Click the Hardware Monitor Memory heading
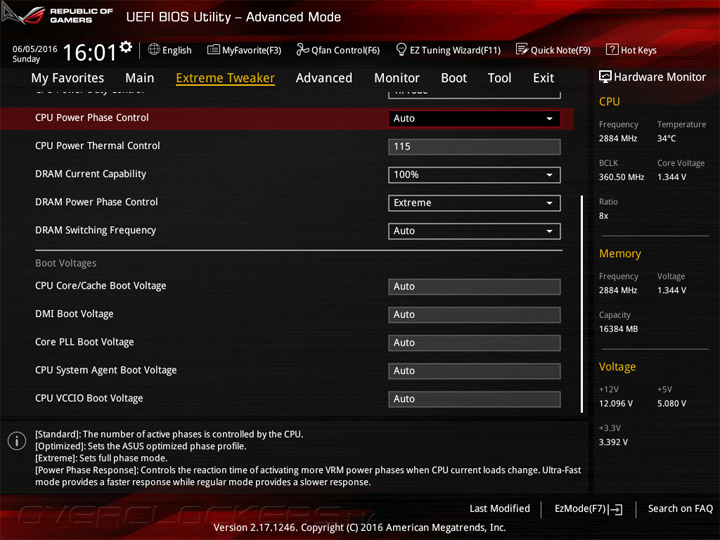Image resolution: width=720 pixels, height=540 pixels. [x=620, y=253]
